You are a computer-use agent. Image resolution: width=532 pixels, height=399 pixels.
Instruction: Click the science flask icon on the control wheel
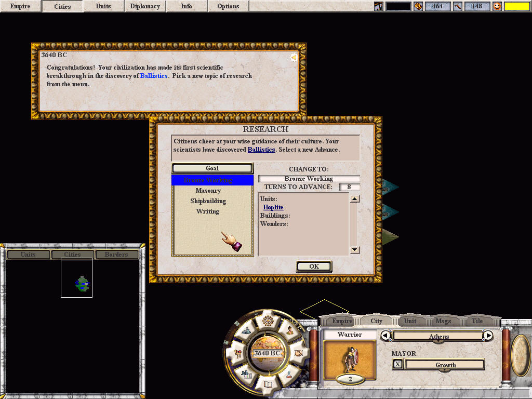point(289,375)
